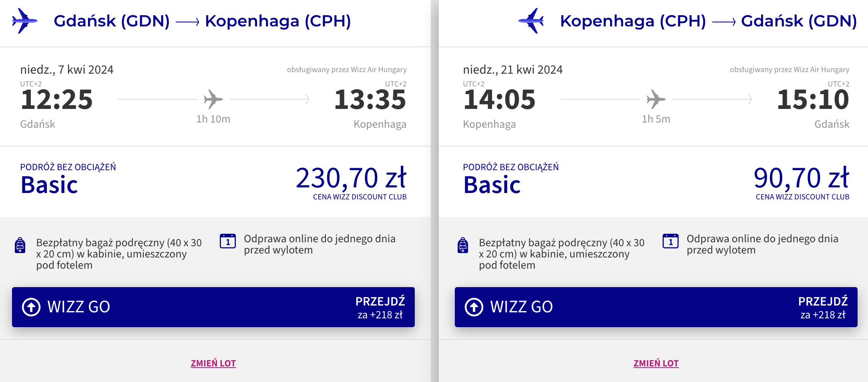Click the upgrade arrow icon on left WIZZ GO
The height and width of the screenshot is (382, 868).
click(31, 307)
